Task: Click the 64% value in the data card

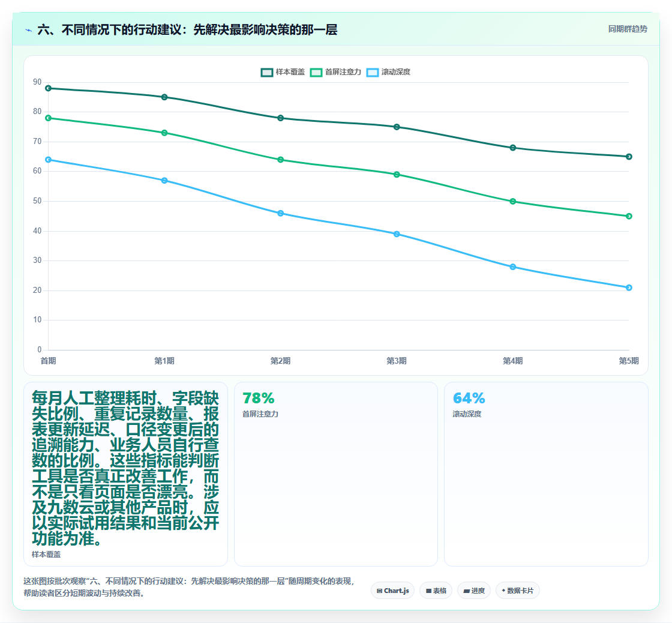Action: [469, 399]
